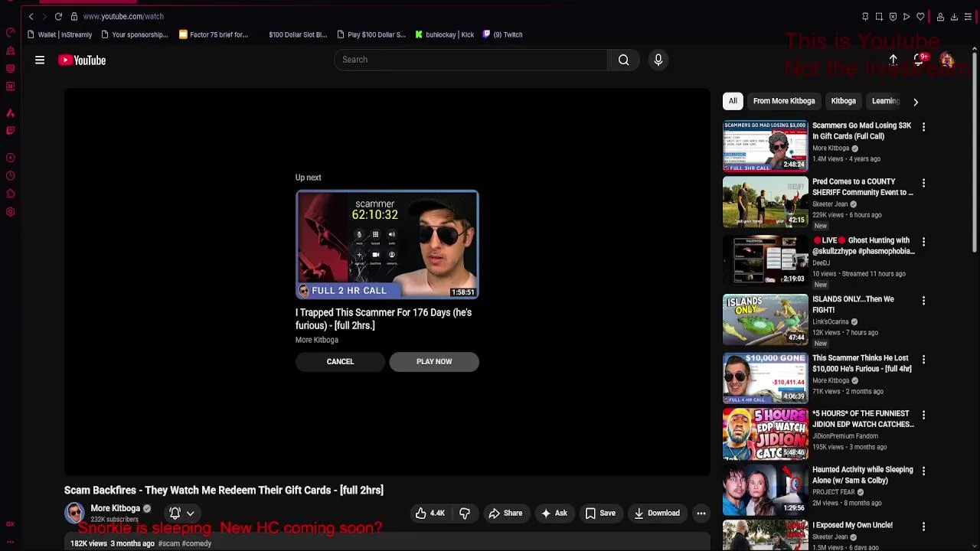Open the browser easy setup sliders icon

tap(968, 17)
